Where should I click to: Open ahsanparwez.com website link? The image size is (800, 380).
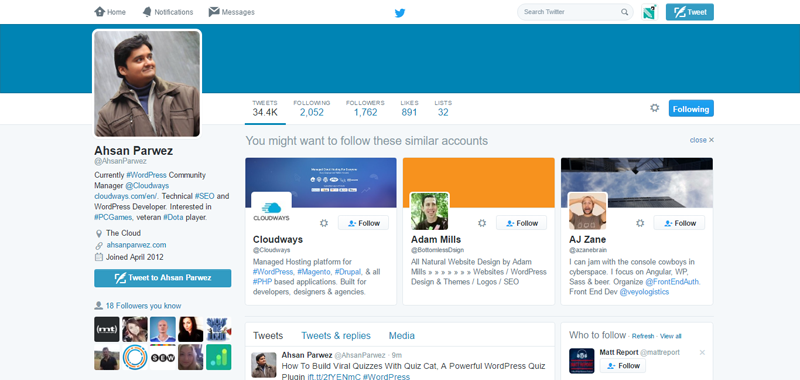[136, 245]
